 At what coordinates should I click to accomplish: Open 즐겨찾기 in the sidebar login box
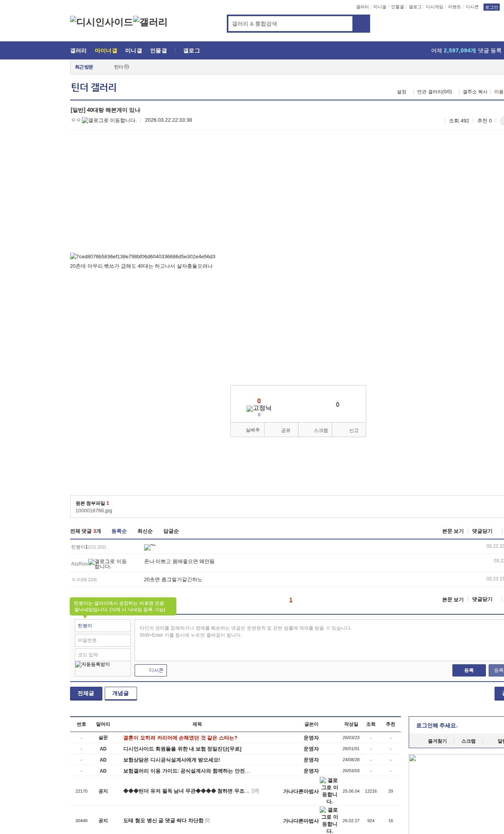tap(437, 741)
